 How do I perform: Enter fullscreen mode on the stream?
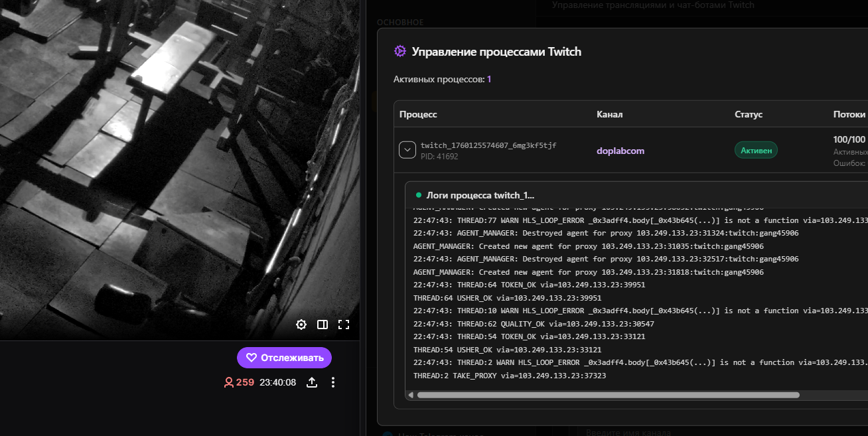pos(344,325)
